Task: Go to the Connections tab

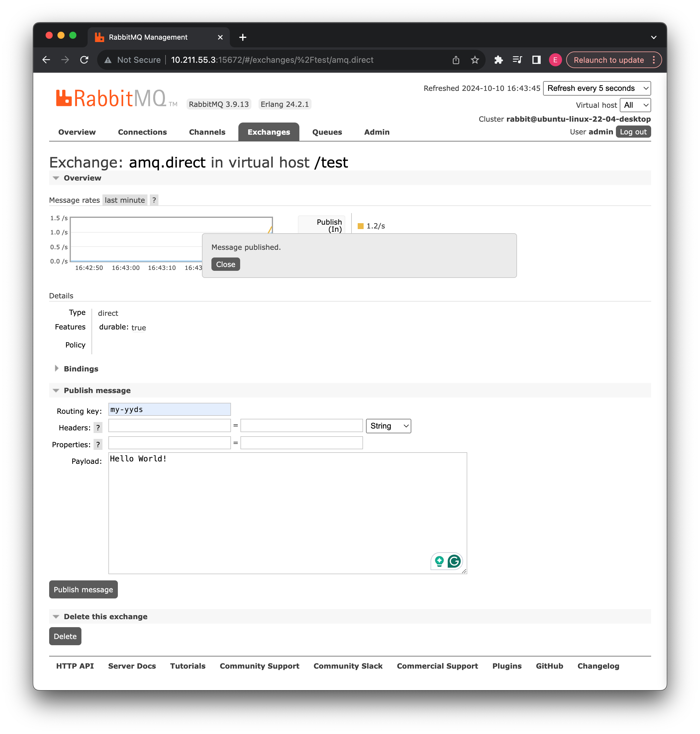Action: (x=142, y=132)
